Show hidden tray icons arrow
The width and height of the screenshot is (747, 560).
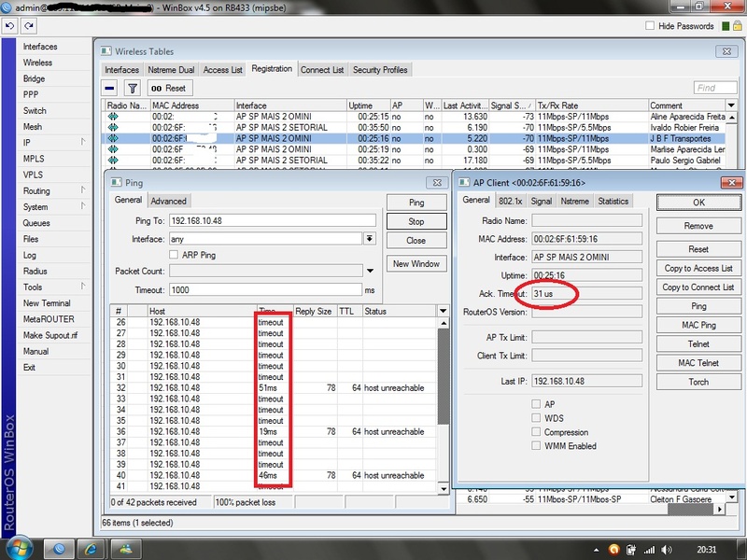point(597,550)
